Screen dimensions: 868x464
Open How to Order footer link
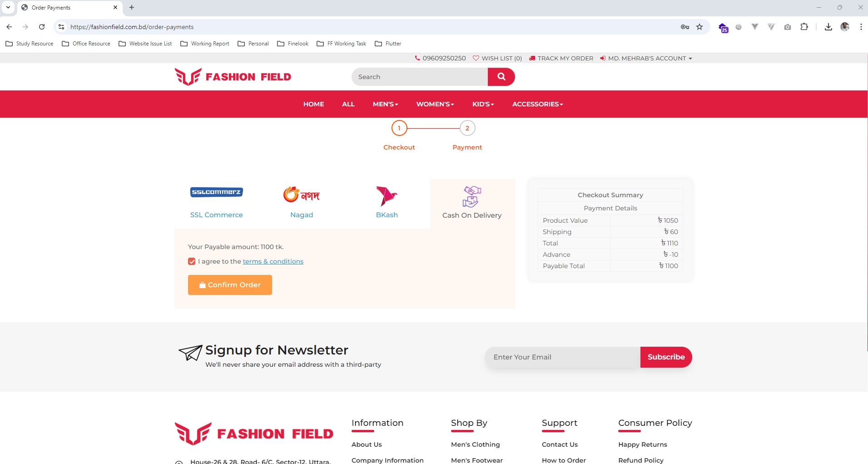564,460
